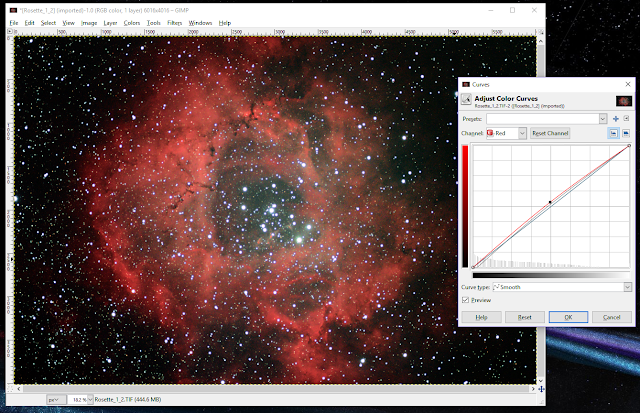This screenshot has width=640, height=413.
Task: Cancel the Curves dialog
Action: 611,317
